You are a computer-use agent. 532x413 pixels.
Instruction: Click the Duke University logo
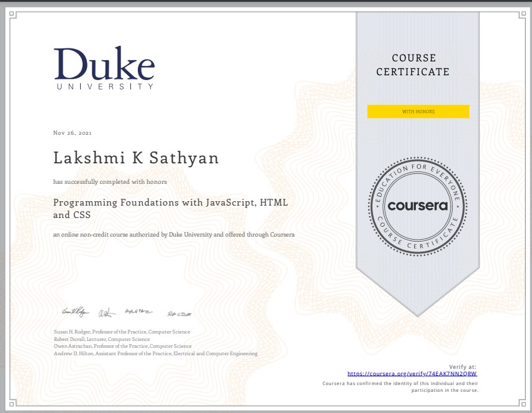pos(104,68)
